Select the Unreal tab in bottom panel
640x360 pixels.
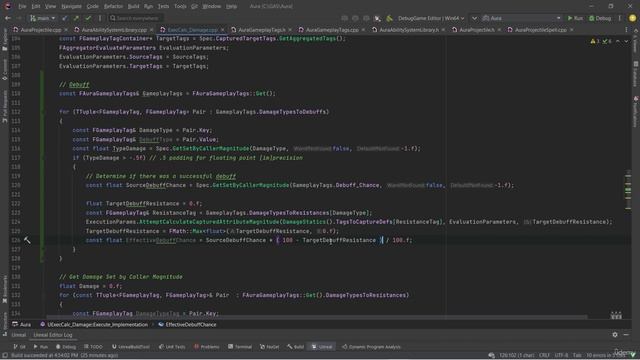(x=18, y=335)
